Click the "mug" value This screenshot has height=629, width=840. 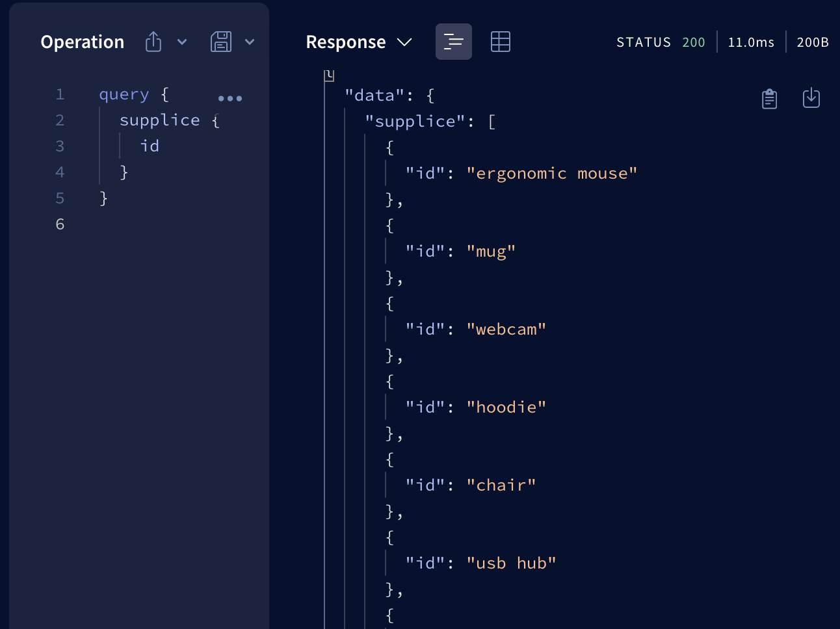click(x=491, y=251)
